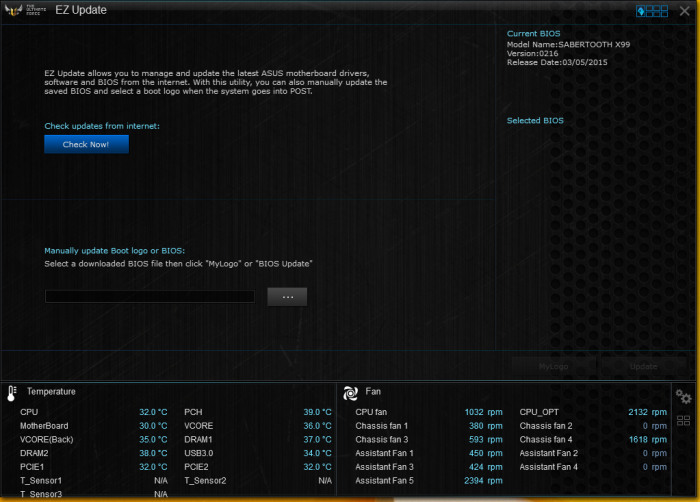Select the PCIE2 temperature label
Screen dimensions: 700x502
click(196, 467)
